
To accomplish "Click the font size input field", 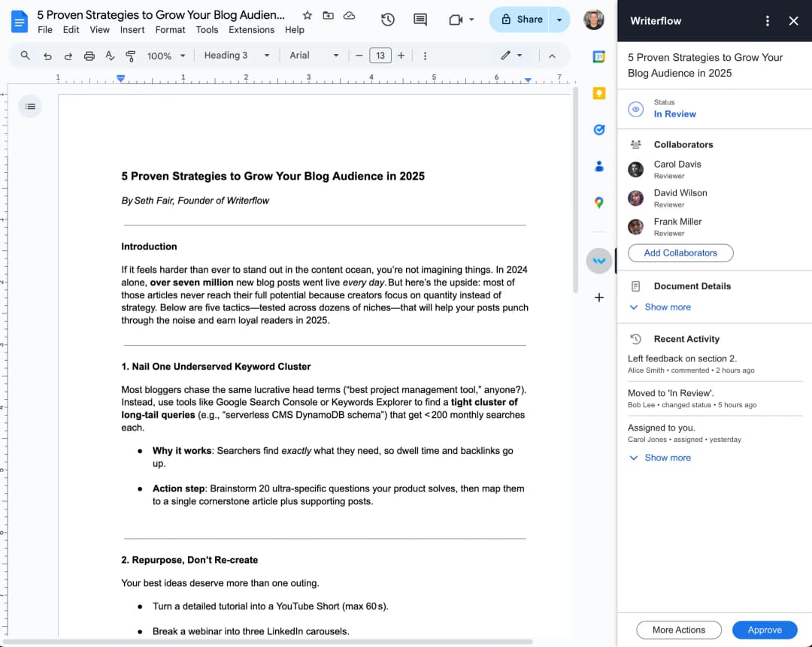I will point(380,55).
